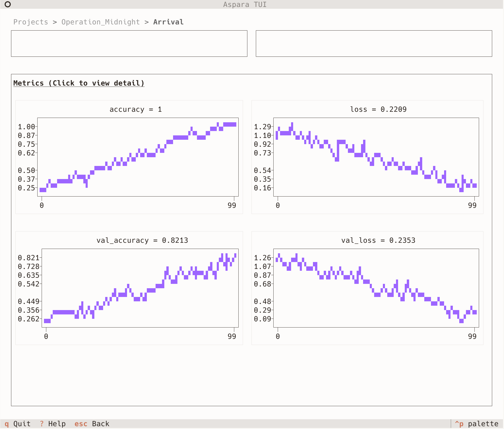
Task: Open Help from the footer
Action: click(53, 424)
